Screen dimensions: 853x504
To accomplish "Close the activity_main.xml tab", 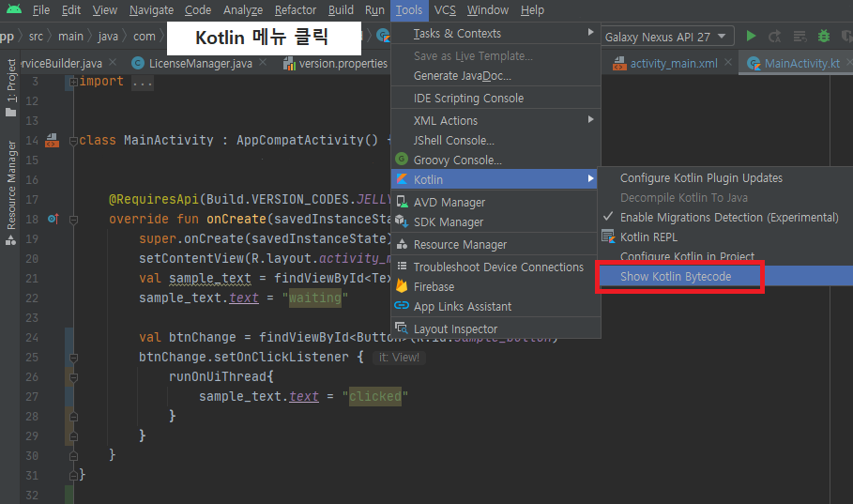I will click(x=728, y=63).
